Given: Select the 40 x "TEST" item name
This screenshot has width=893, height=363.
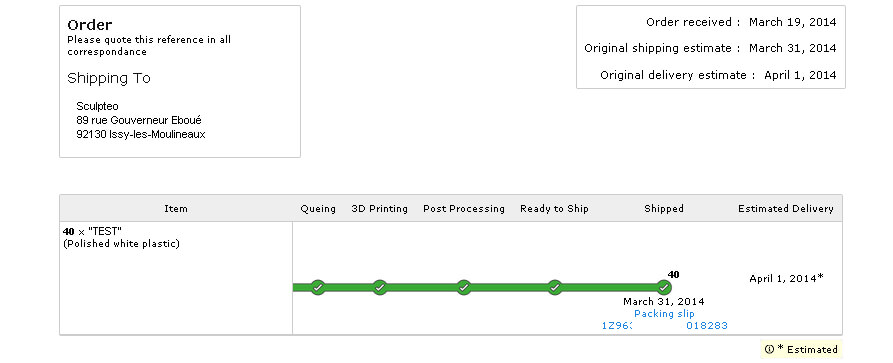Looking at the screenshot, I should (92, 231).
